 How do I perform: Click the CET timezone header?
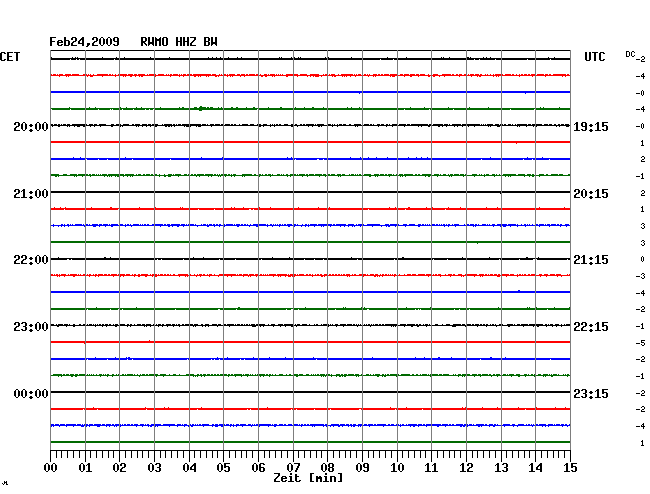coord(10,57)
